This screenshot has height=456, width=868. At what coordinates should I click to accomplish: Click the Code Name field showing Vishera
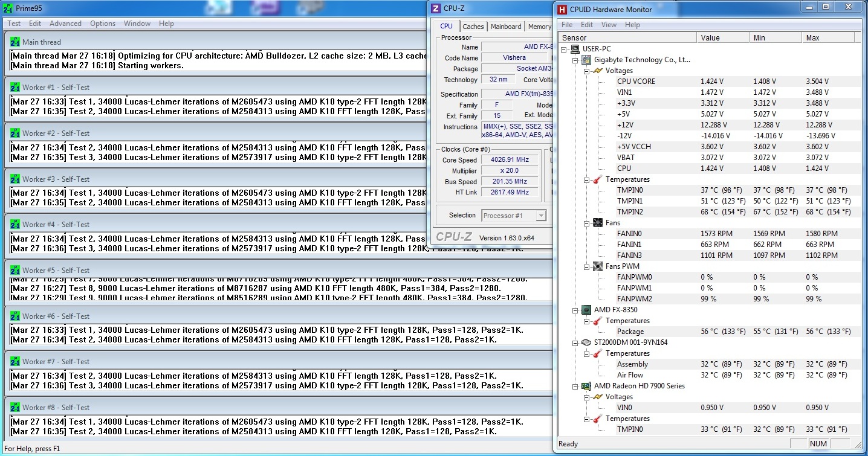click(514, 58)
